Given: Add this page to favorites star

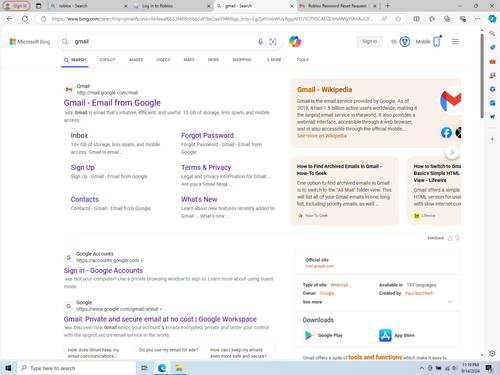Looking at the screenshot, I should (x=398, y=19).
